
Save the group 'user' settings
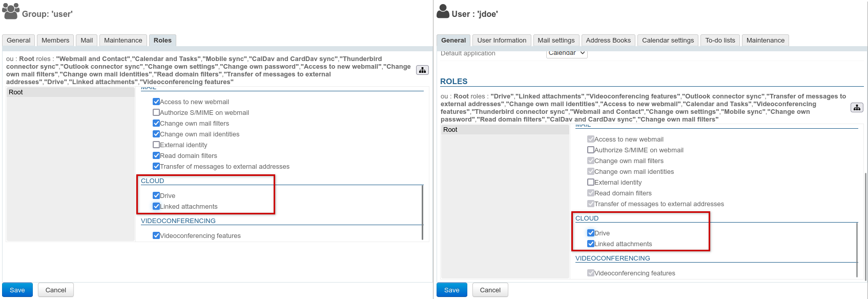17,290
